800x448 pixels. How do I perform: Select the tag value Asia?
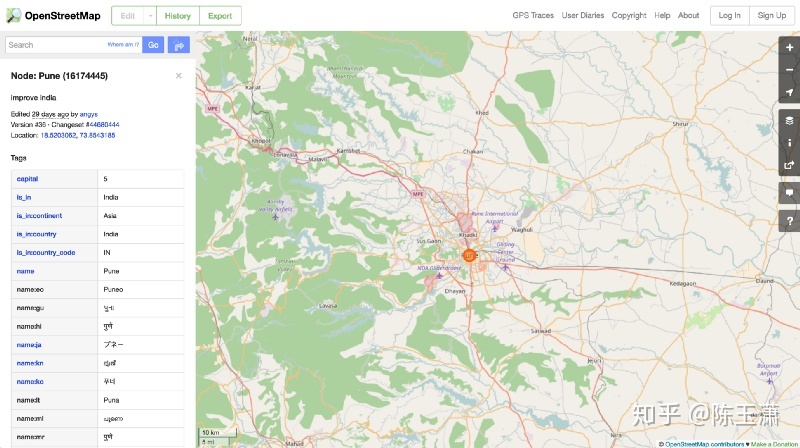(110, 216)
